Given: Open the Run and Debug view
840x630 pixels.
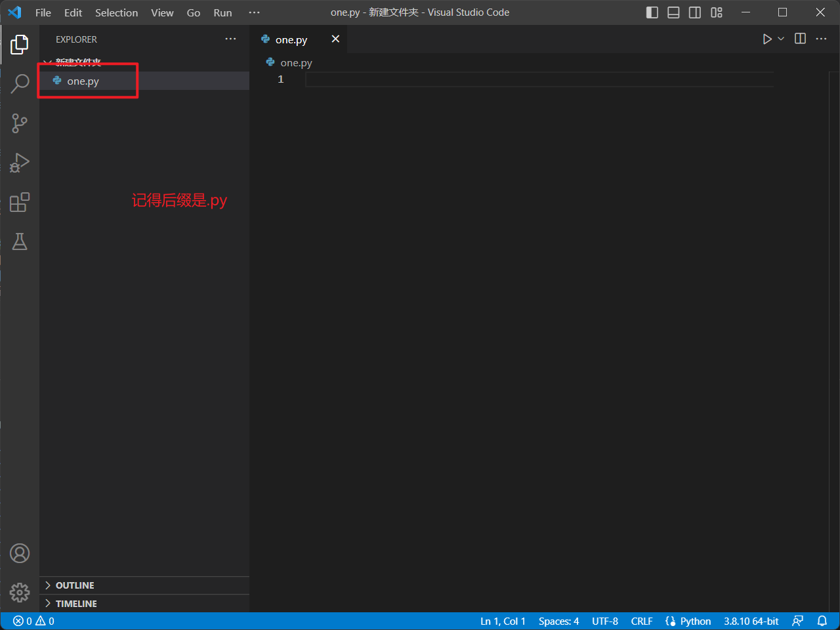Looking at the screenshot, I should click(x=20, y=163).
